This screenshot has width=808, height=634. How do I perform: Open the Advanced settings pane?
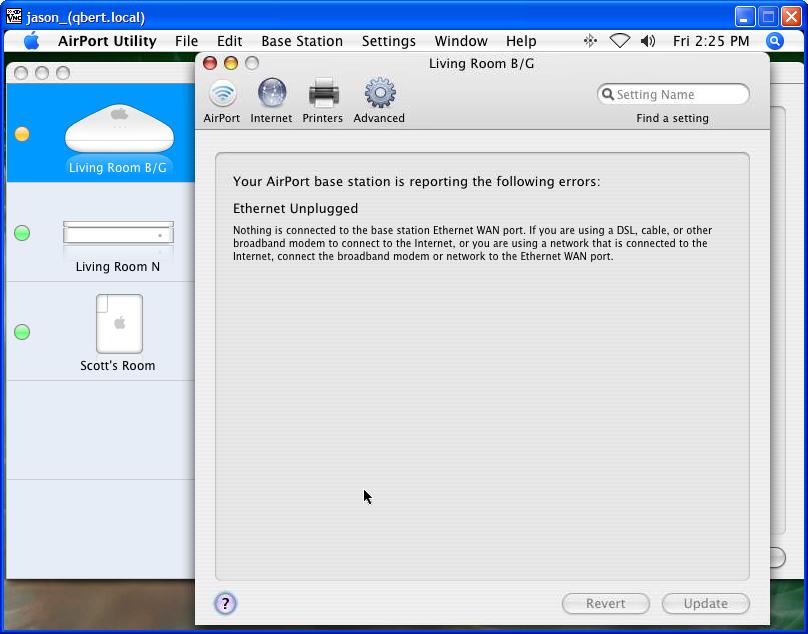pos(379,101)
